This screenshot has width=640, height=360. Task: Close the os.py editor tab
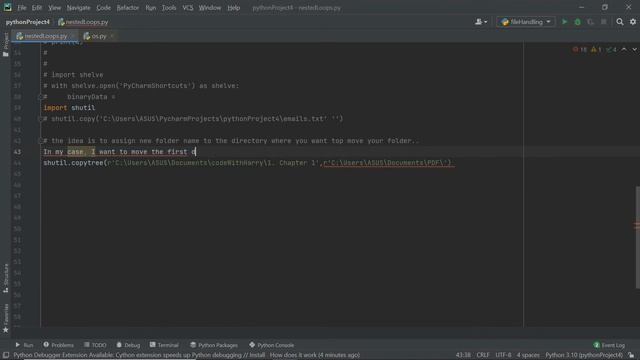pyautogui.click(x=112, y=36)
